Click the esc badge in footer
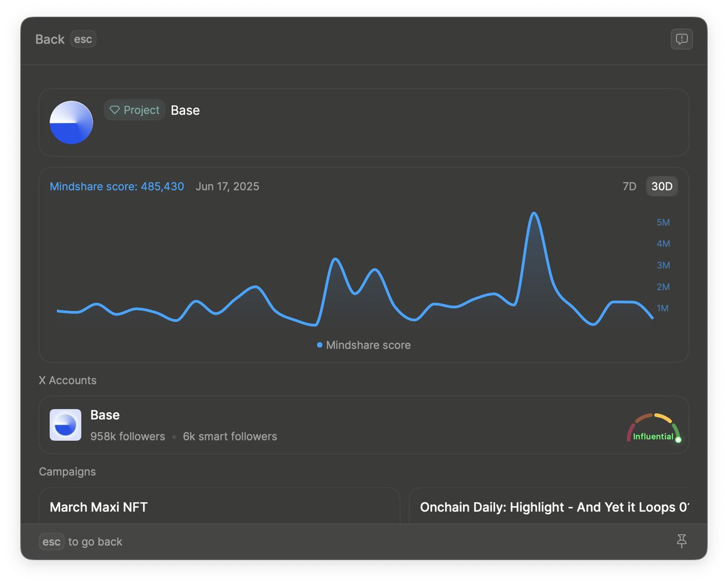The width and height of the screenshot is (728, 584). (52, 542)
